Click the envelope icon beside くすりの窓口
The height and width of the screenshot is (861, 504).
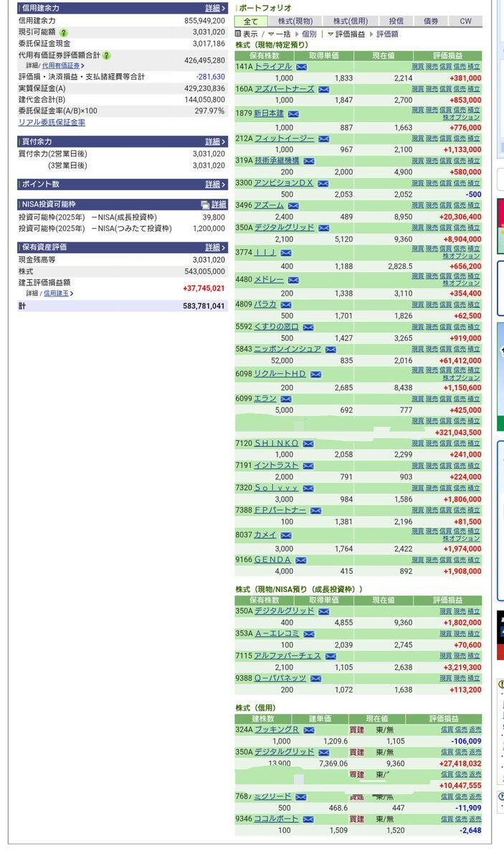click(x=308, y=326)
